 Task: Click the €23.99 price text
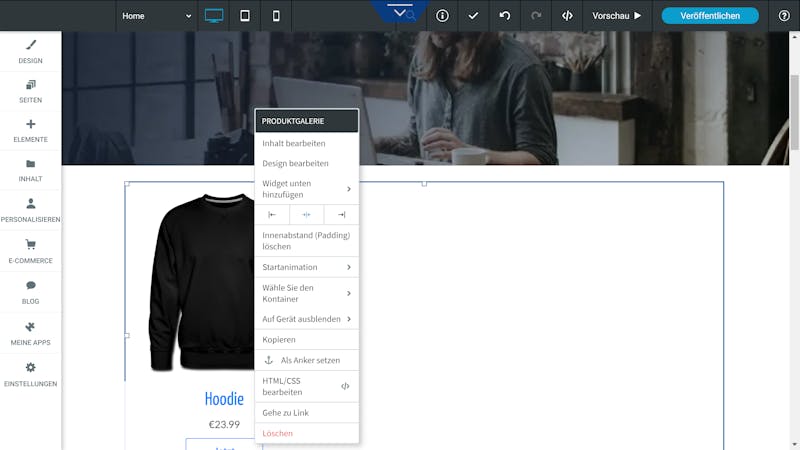click(224, 424)
